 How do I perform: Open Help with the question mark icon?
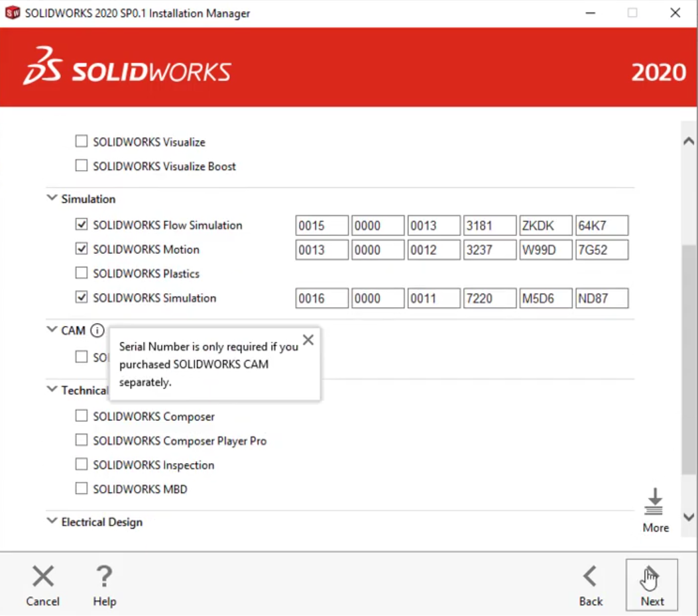[x=104, y=577]
